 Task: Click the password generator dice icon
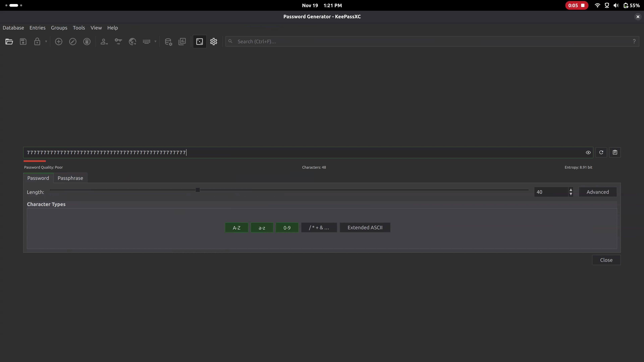pos(200,41)
